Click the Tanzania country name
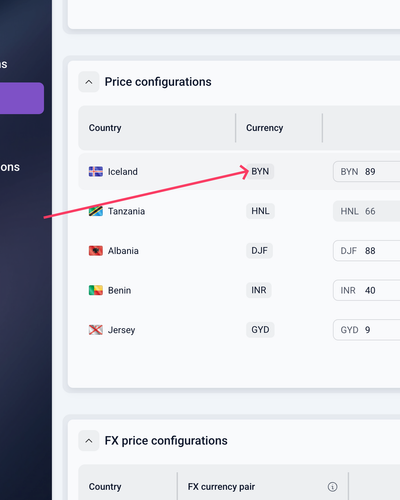The height and width of the screenshot is (500, 400). 126,211
